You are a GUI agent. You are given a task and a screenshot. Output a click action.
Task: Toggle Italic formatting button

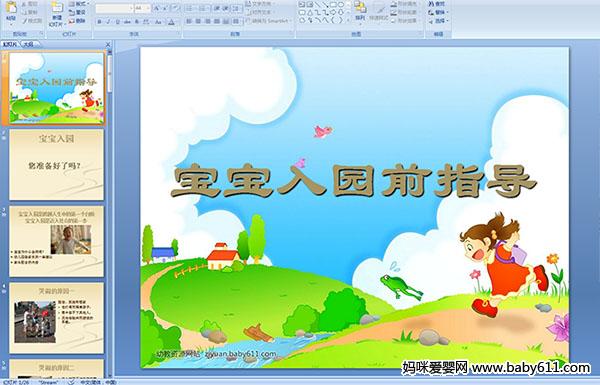coord(108,22)
